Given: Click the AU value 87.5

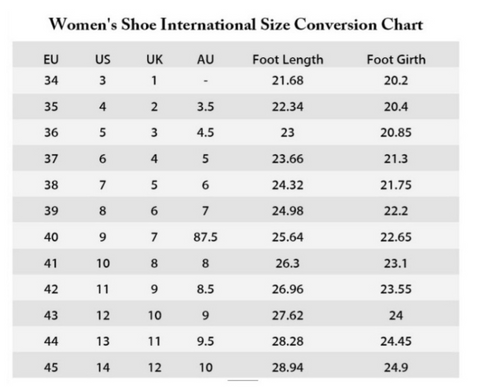Looking at the screenshot, I should tap(205, 237).
